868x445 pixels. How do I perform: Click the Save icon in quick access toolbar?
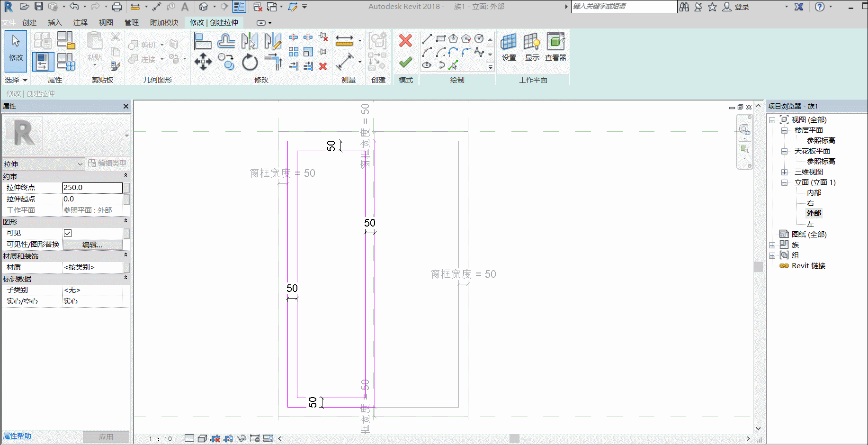[39, 7]
